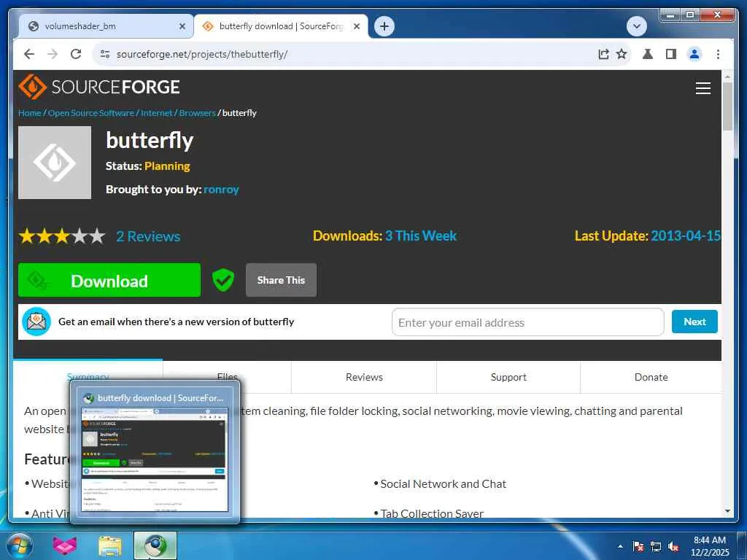Switch to the Donate tab
Image resolution: width=747 pixels, height=560 pixels.
[651, 377]
